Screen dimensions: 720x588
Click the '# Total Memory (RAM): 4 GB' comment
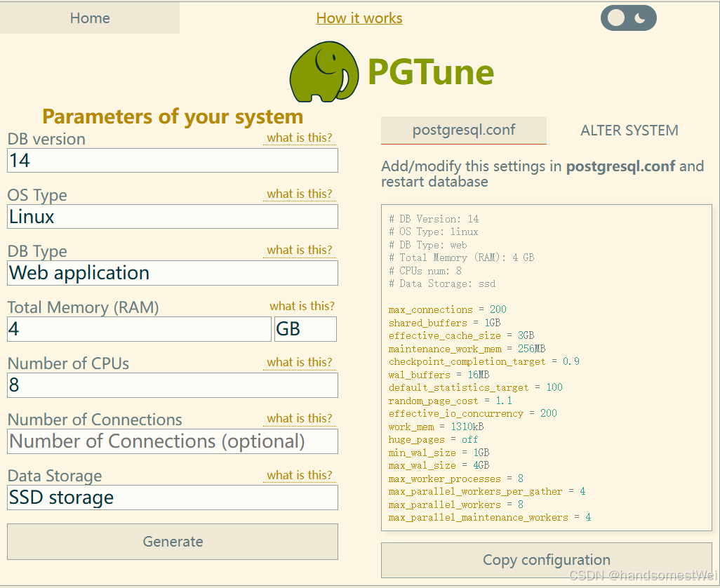pyautogui.click(x=462, y=258)
